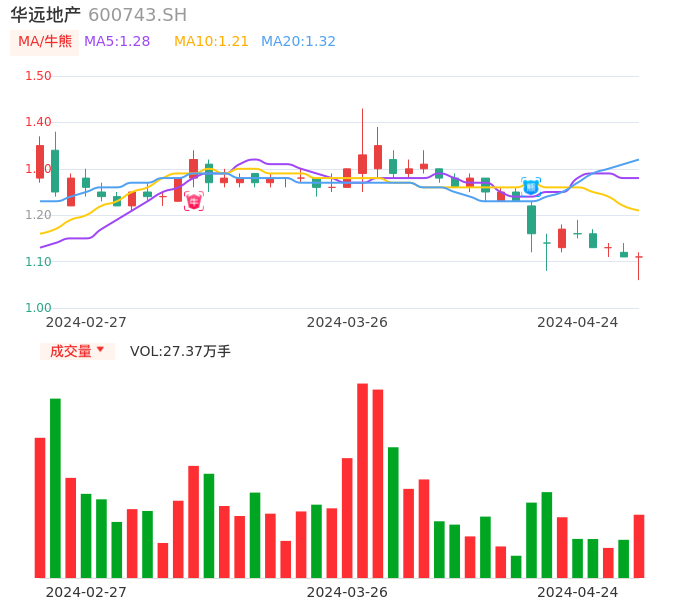Screen dimensions: 686x606
Task: Click the last red volume bar on right
Action: pyautogui.click(x=638, y=546)
